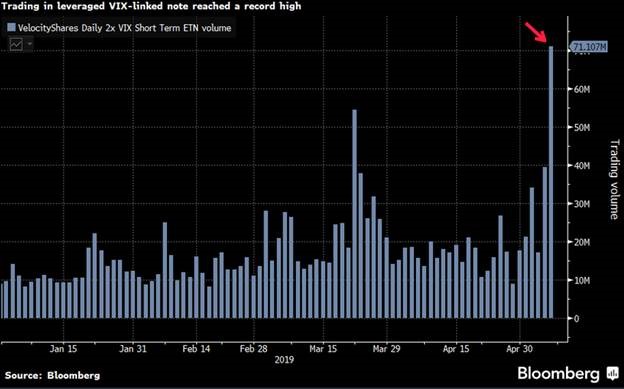
Task: Click the VelocityShares legend color swatch
Action: coord(11,28)
